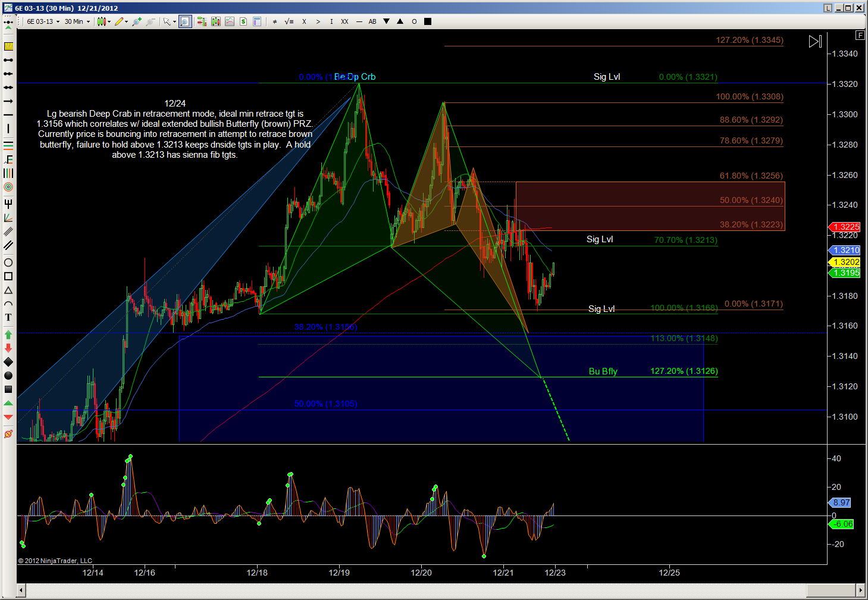Toggle Chart Trader panel

coord(202,21)
